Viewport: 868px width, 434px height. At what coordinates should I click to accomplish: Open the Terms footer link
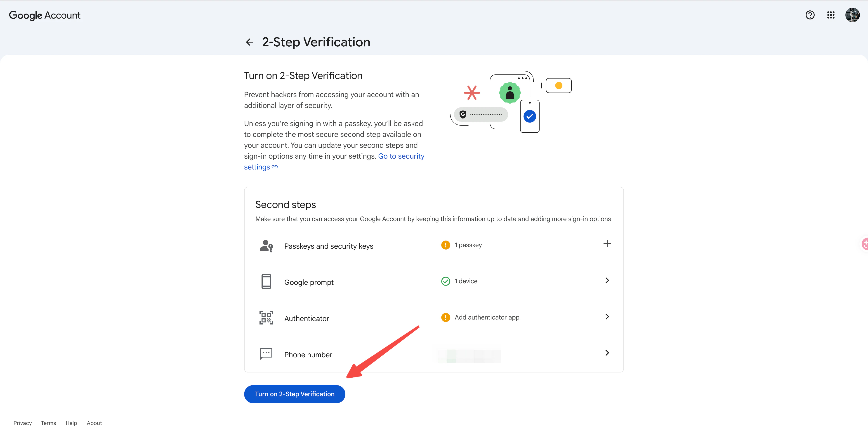48,423
